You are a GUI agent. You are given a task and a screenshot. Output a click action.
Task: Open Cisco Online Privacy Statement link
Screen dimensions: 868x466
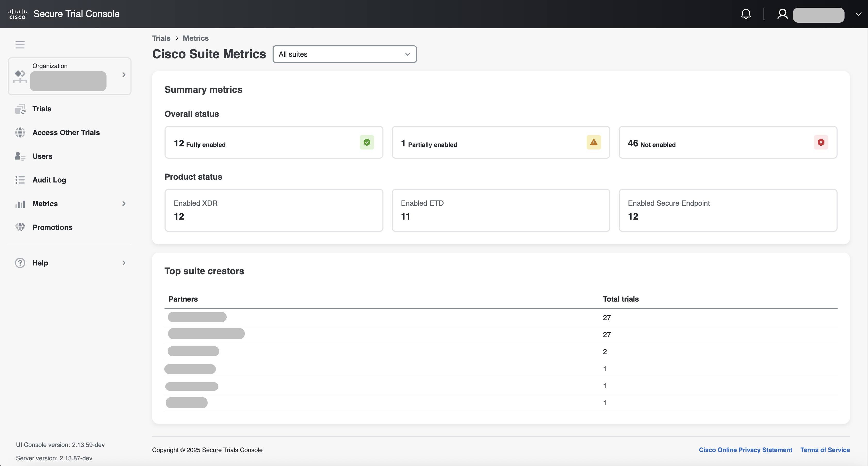(745, 450)
